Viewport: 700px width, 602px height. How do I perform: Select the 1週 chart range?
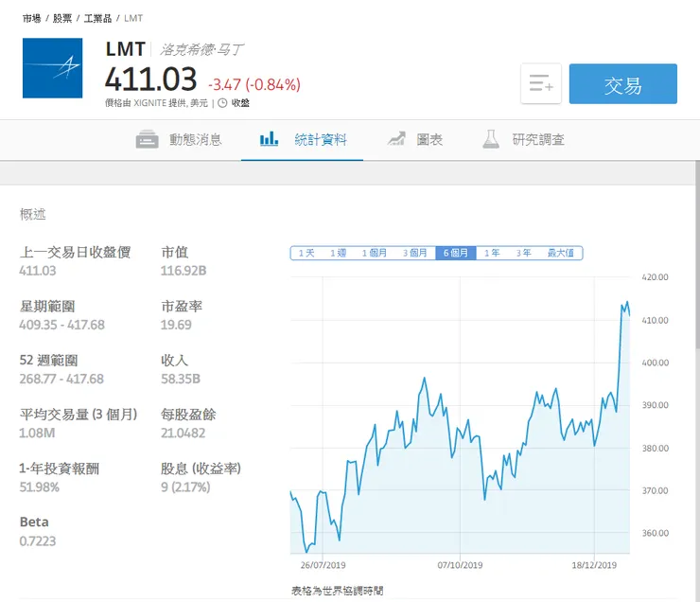pyautogui.click(x=338, y=254)
